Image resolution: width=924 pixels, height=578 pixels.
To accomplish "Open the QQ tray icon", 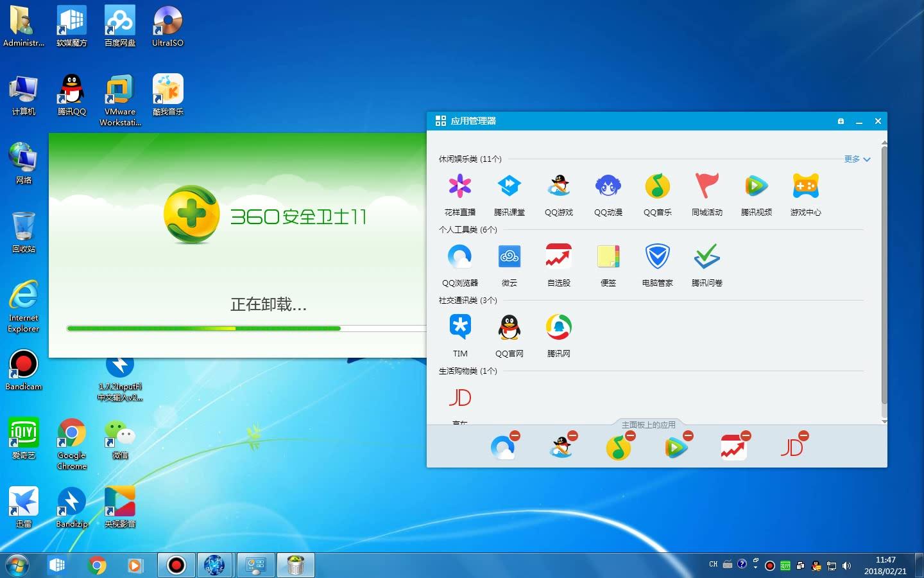I will [x=816, y=566].
